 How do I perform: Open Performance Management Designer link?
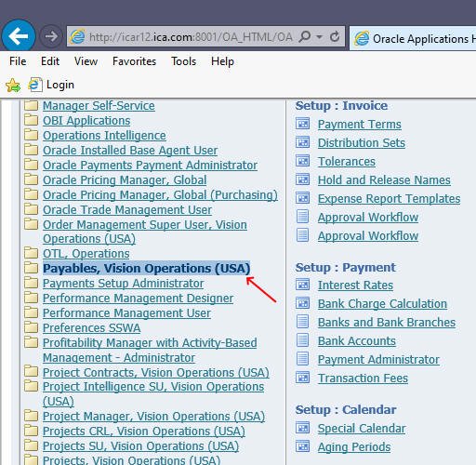[x=138, y=299]
